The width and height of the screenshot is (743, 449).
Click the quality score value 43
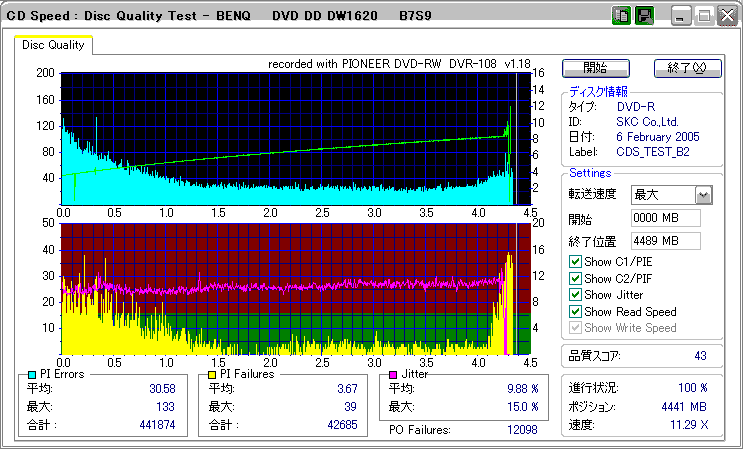click(700, 356)
